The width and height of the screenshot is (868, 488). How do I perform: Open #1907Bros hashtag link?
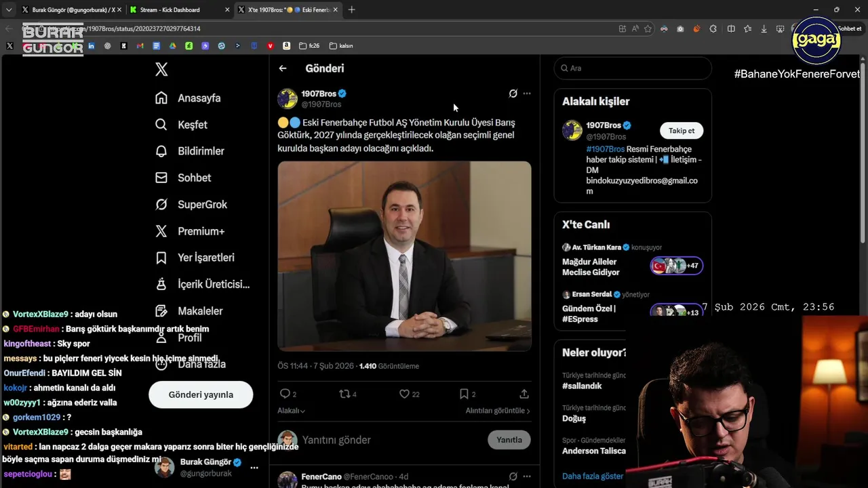(606, 149)
